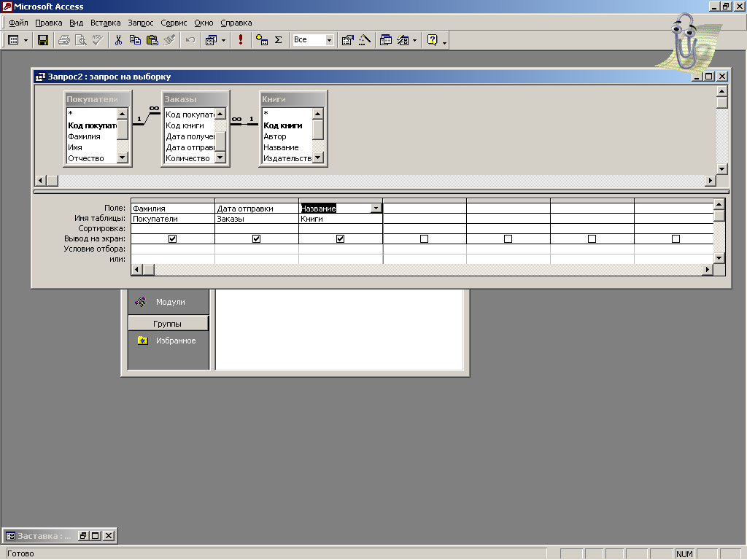The image size is (747, 560).
Task: Click the Дата отправки field cell
Action: [x=256, y=209]
